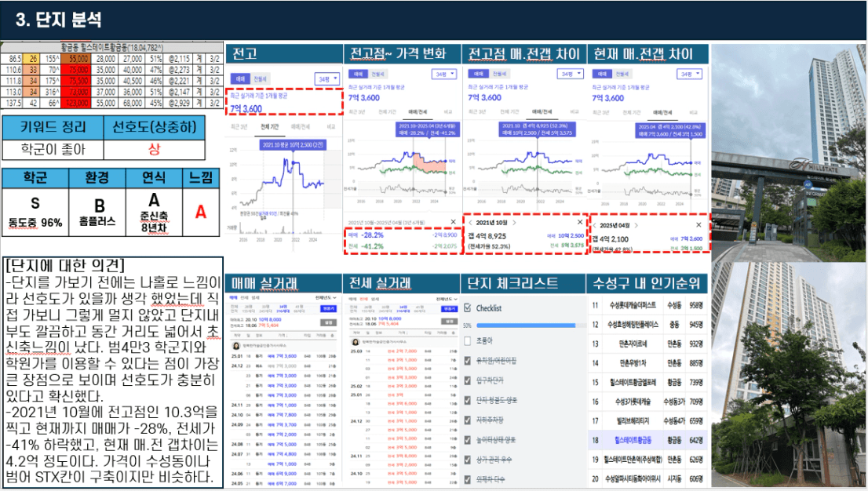This screenshot has width=868, height=491.
Task: Select 전세 tab in 매매 실거래 panel
Action: tap(245, 298)
